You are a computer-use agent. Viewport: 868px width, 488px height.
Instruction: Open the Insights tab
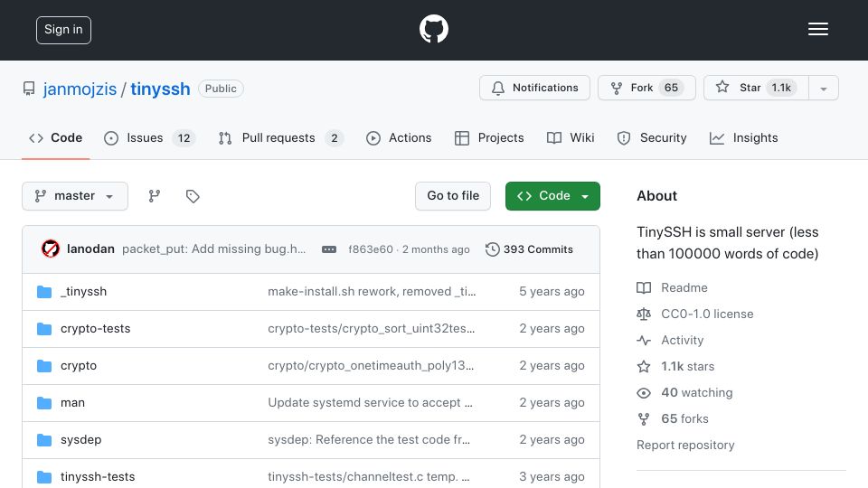(744, 137)
